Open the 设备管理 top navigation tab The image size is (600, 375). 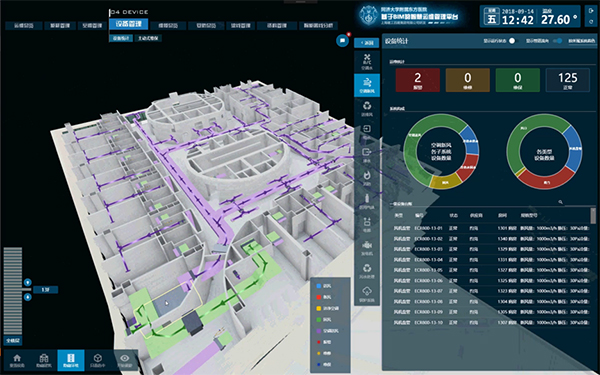click(x=129, y=24)
